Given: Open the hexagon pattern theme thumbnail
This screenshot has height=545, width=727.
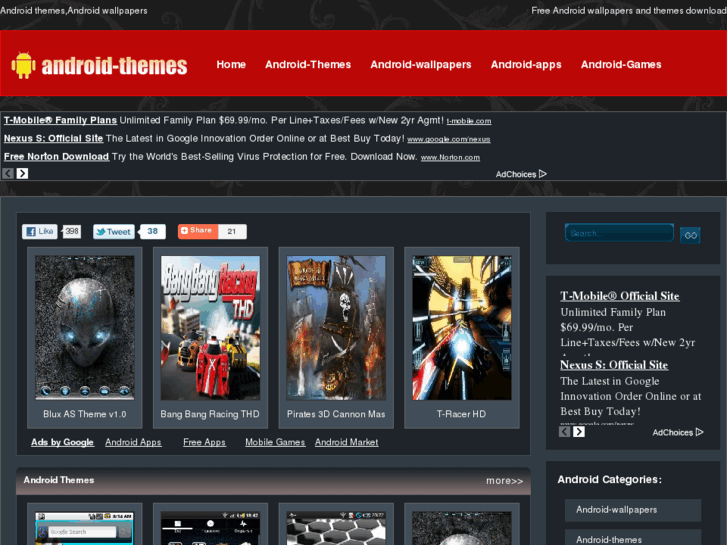Looking at the screenshot, I should pyautogui.click(x=336, y=528).
